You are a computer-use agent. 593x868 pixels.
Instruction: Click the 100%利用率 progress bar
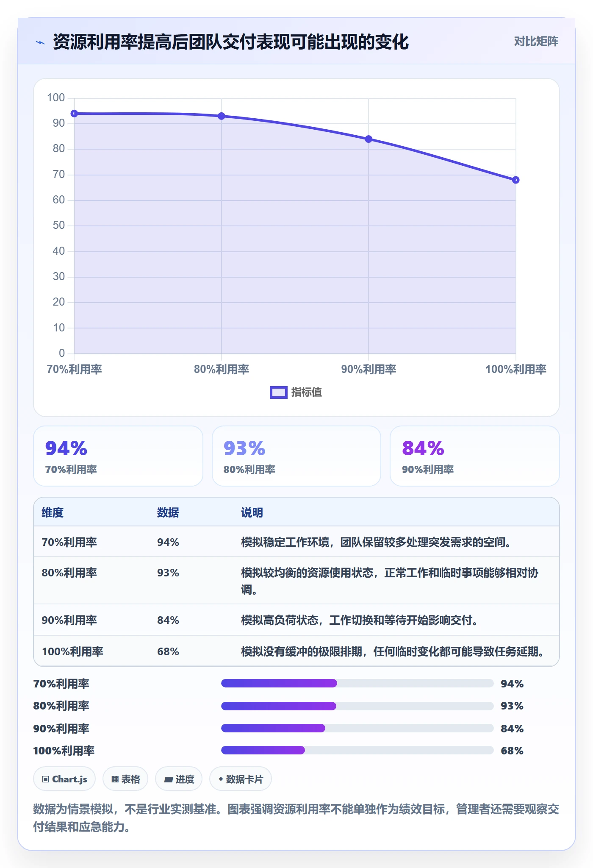(x=357, y=750)
